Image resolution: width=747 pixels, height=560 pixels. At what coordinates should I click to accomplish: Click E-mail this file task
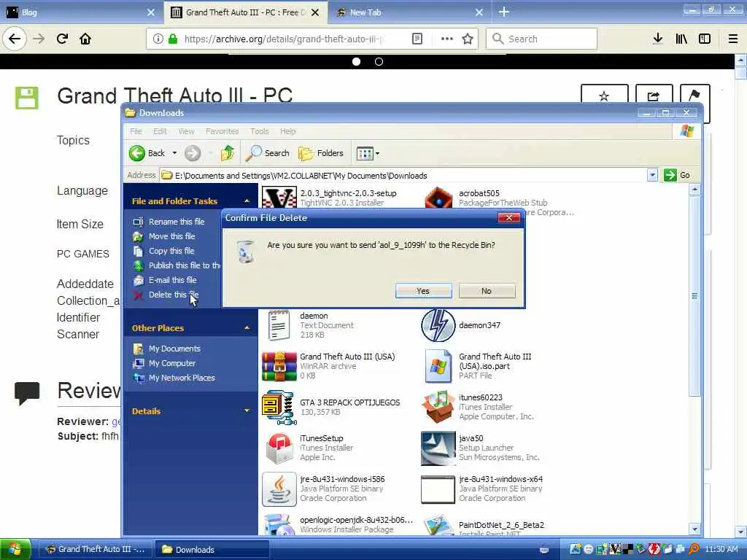click(172, 280)
